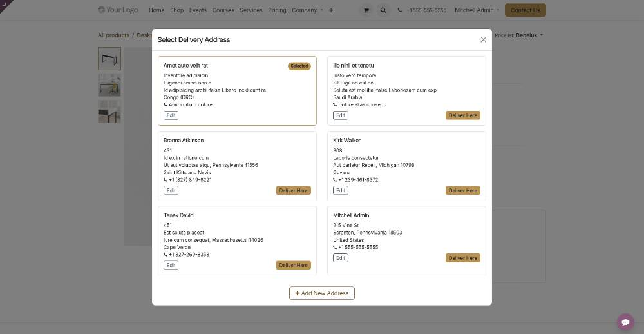Click the Tanek David card name
This screenshot has height=334, width=644.
pyautogui.click(x=178, y=215)
